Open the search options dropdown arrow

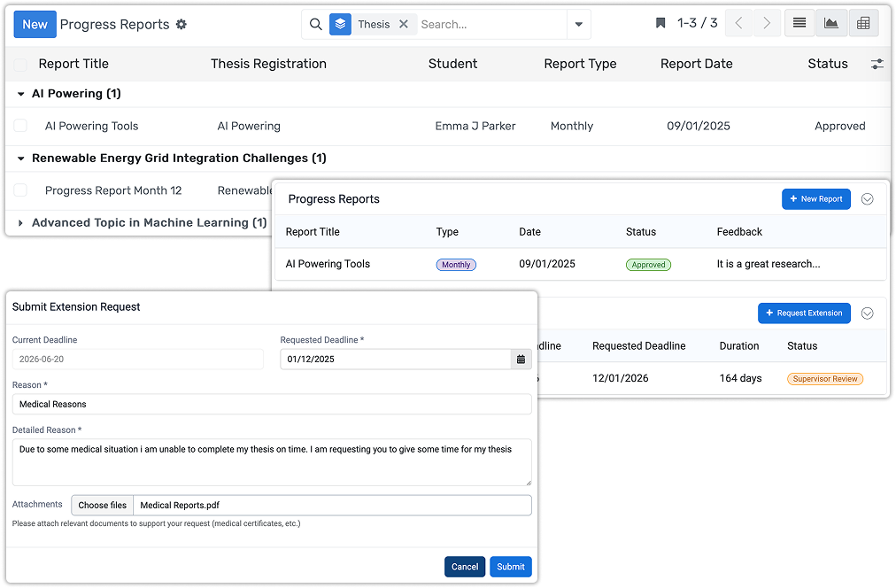[579, 25]
